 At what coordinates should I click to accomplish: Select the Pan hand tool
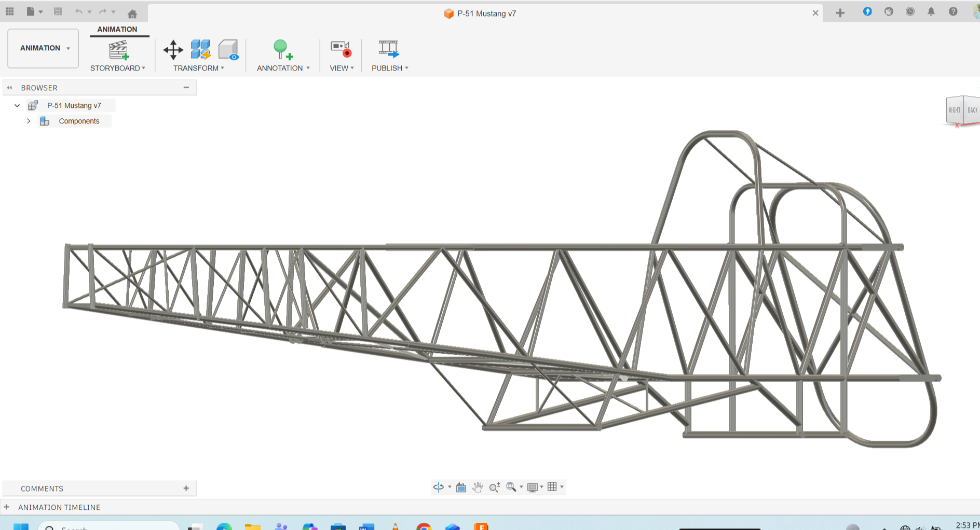478,487
